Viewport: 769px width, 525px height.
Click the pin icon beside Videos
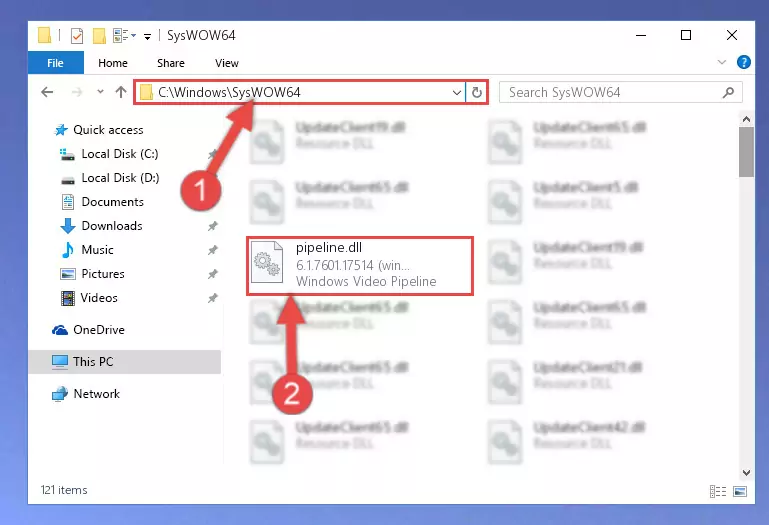click(212, 298)
